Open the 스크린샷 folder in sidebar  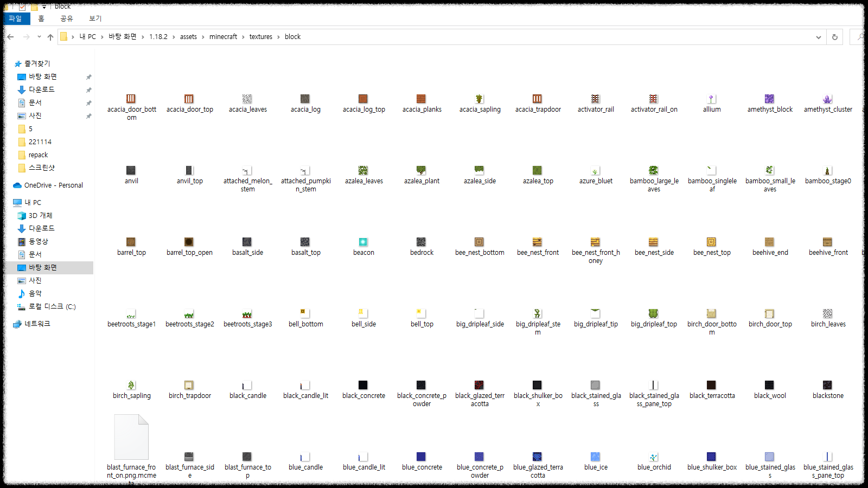41,168
